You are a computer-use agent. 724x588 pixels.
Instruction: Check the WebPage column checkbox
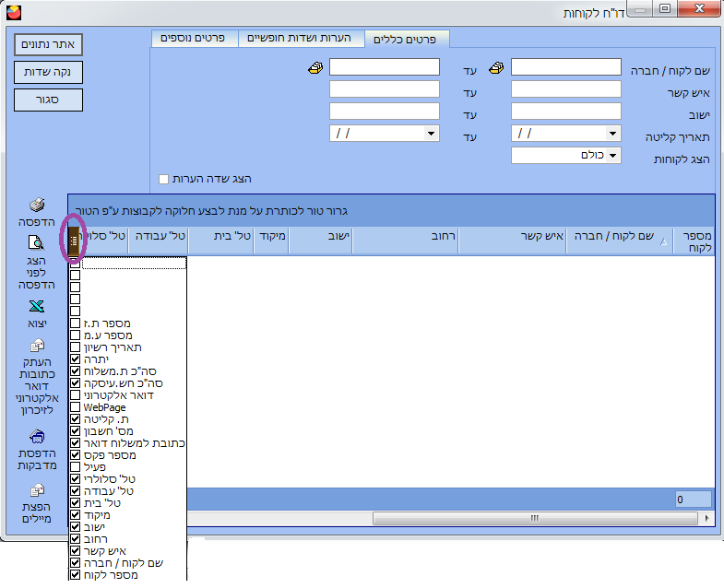75,407
